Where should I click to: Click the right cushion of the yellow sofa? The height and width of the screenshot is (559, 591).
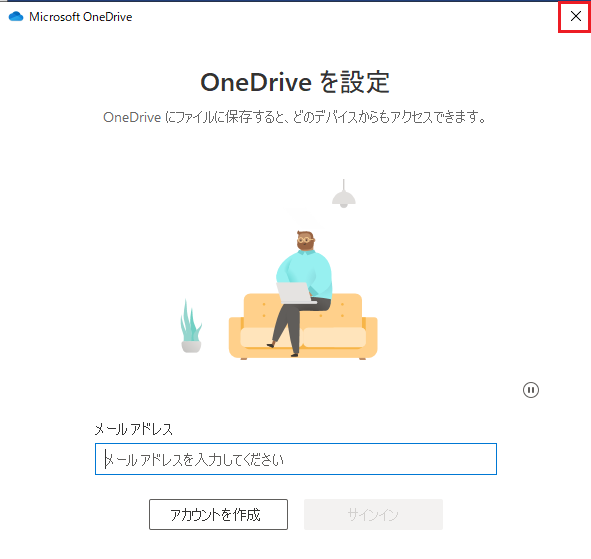coord(334,337)
